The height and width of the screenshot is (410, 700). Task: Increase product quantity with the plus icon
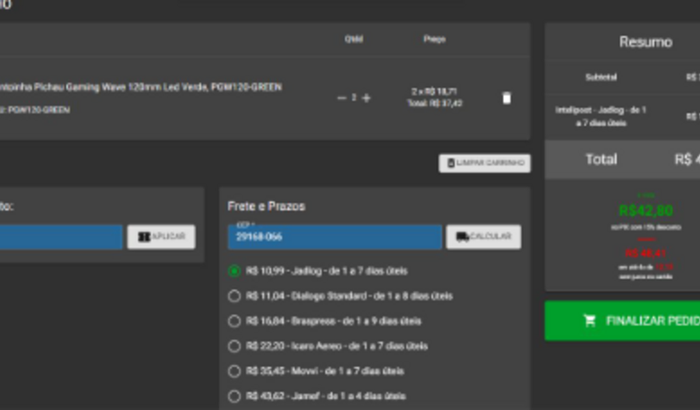[366, 98]
